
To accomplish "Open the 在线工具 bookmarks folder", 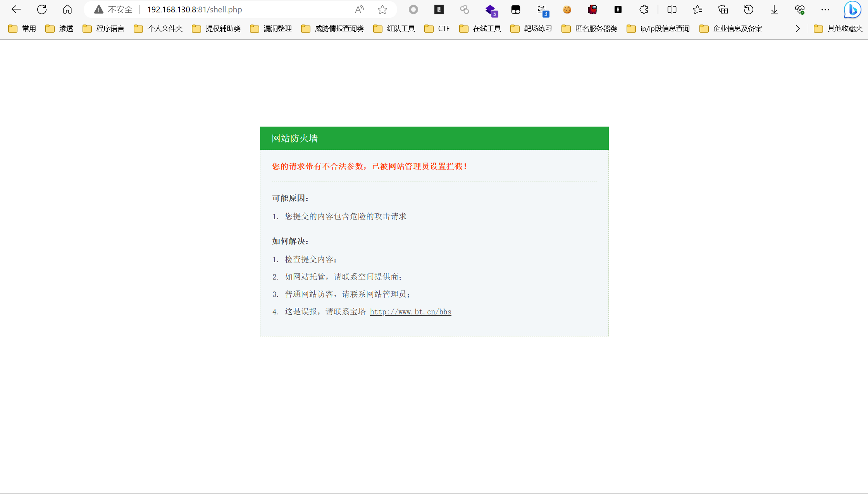I will (480, 28).
